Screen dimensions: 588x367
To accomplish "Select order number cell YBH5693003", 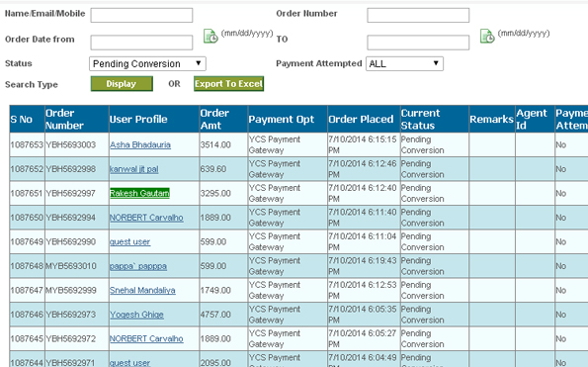I will 77,144.
